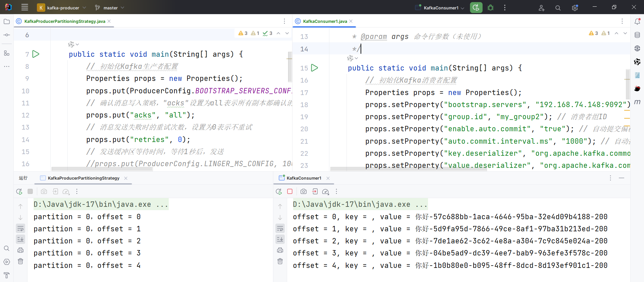The image size is (644, 282).
Task: Open the KafkaConsumer1 run configuration dropdown
Action: click(440, 8)
